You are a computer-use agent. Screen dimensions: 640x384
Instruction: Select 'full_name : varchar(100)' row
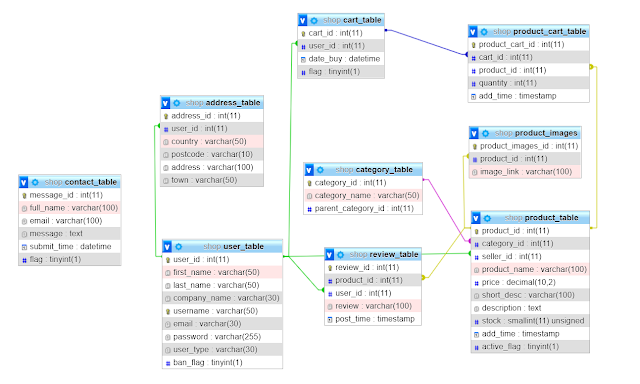coord(70,208)
